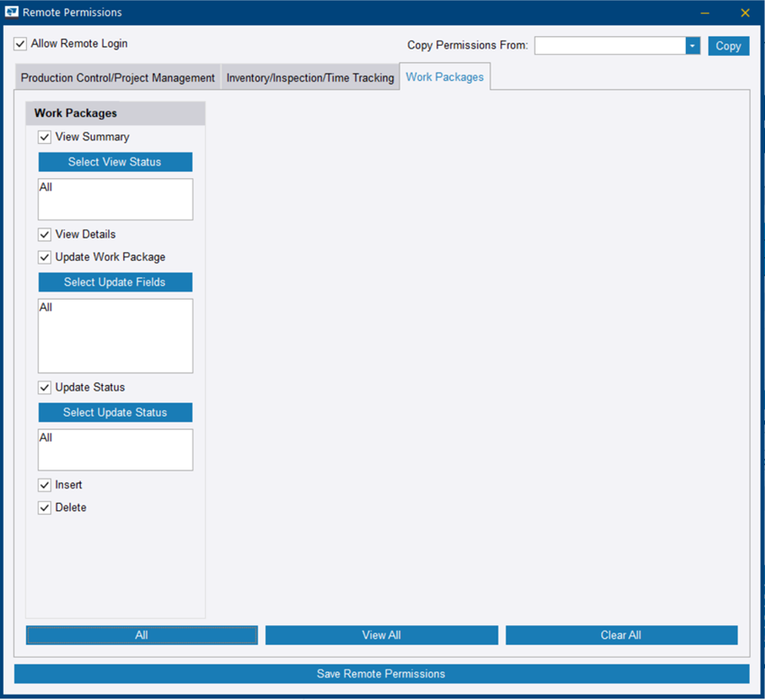The image size is (765, 700).
Task: Click the Copy button
Action: coord(729,45)
